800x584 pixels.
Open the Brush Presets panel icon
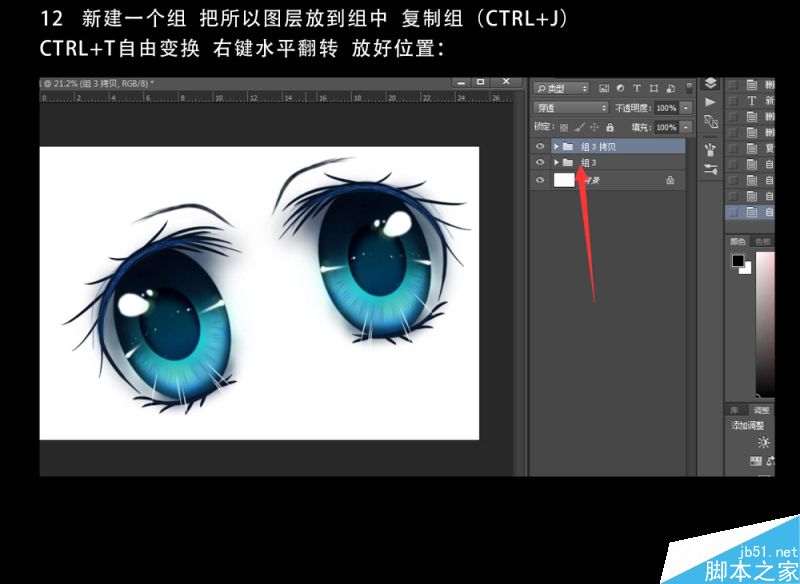click(710, 169)
